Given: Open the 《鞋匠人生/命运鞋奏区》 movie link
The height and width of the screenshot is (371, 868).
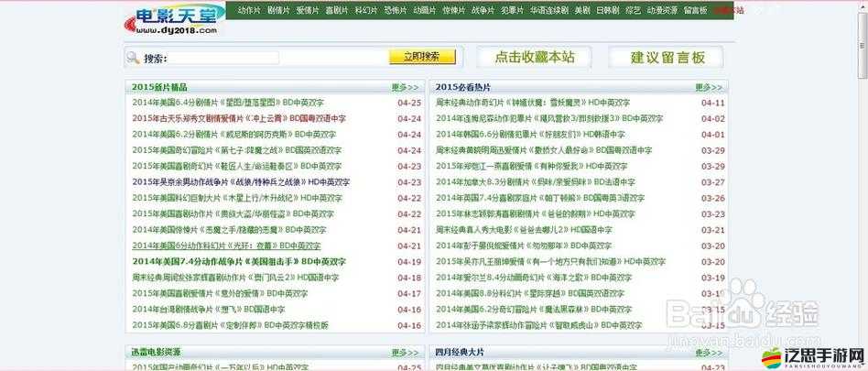Looking at the screenshot, I should (237, 166).
